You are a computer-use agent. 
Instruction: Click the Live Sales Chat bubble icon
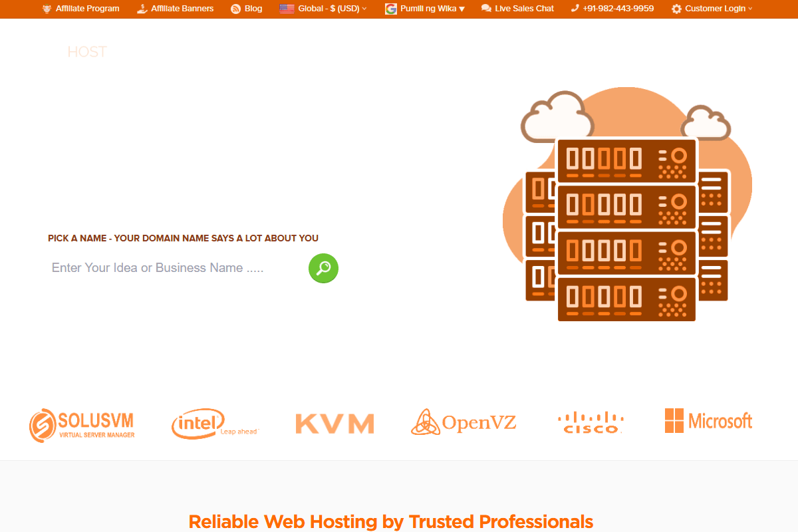486,9
